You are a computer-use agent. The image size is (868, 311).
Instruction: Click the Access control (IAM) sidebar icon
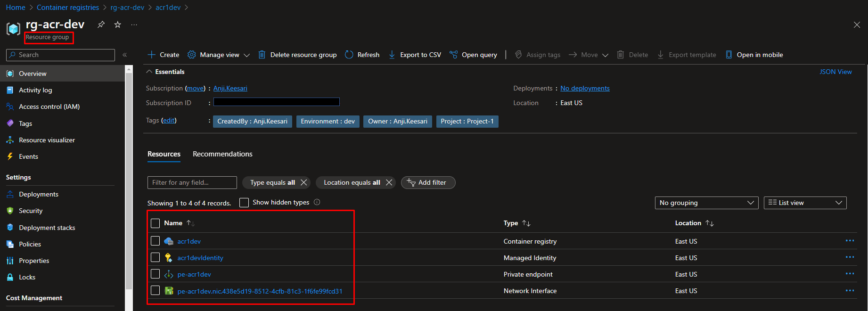[10, 106]
